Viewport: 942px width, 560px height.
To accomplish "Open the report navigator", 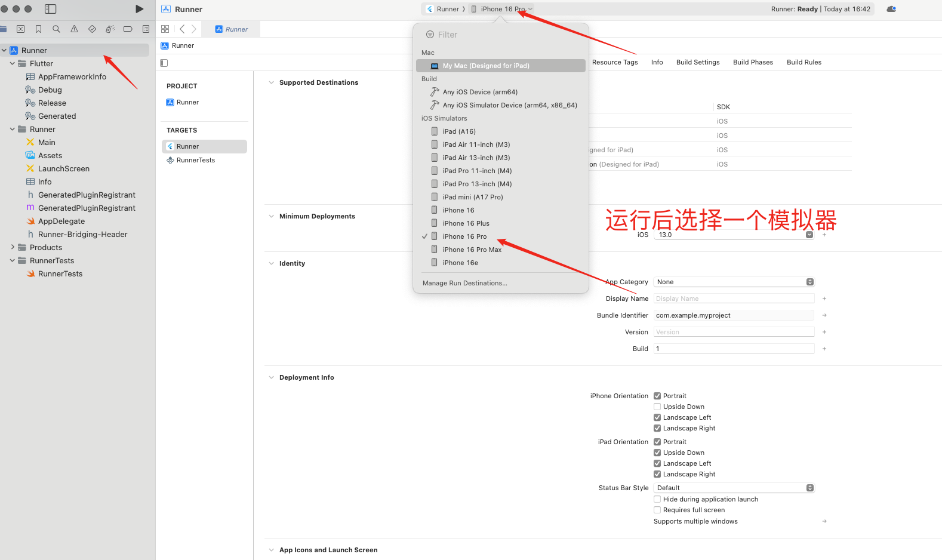I will pos(146,29).
